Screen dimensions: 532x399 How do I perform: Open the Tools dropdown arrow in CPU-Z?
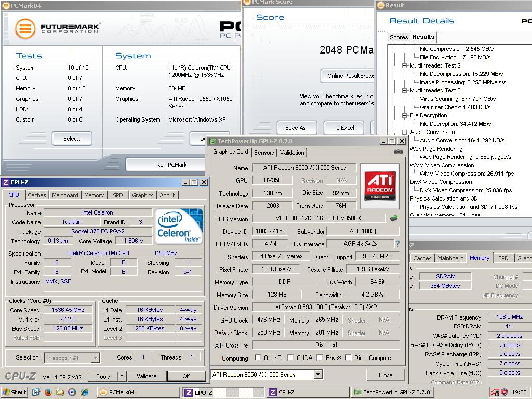pos(122,376)
